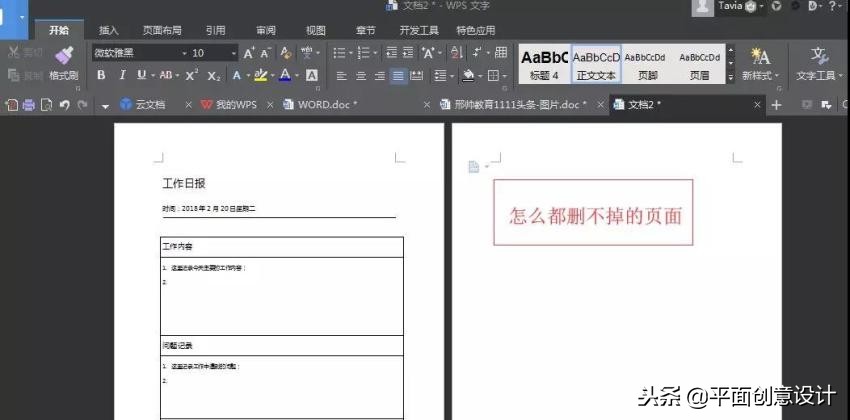This screenshot has height=420, width=850.
Task: Align text left
Action: (341, 76)
